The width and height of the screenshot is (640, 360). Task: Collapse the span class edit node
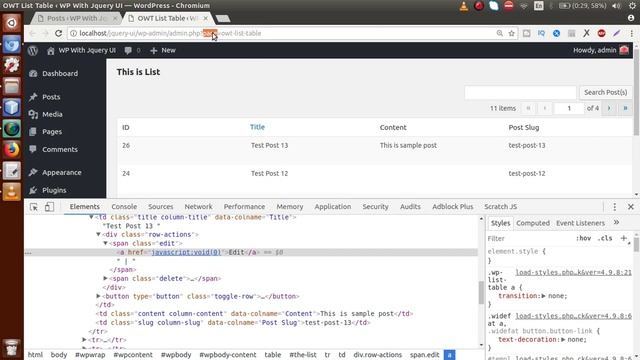pyautogui.click(x=105, y=243)
